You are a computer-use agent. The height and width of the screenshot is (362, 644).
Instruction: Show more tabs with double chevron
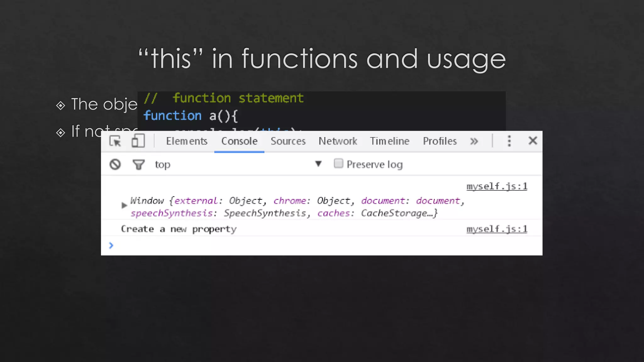474,141
